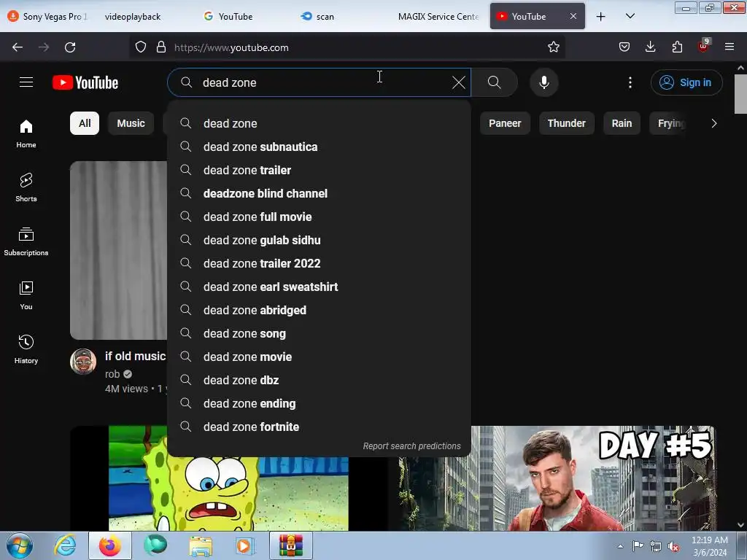This screenshot has width=747, height=560.
Task: Choose suggestion 'dead zone dbz'
Action: pos(320,380)
